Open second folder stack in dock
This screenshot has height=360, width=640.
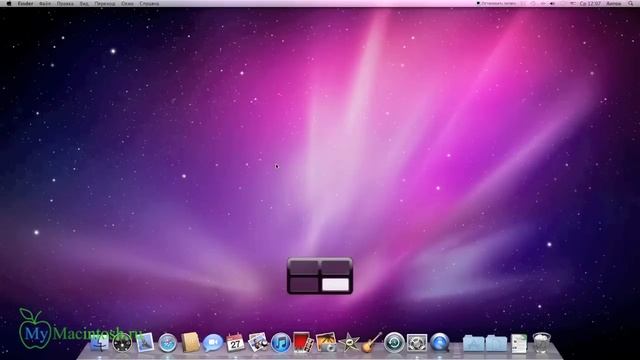click(496, 343)
